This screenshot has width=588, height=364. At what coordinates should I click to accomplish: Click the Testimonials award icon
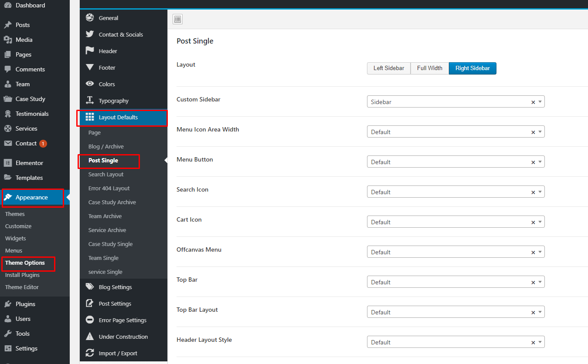click(8, 114)
